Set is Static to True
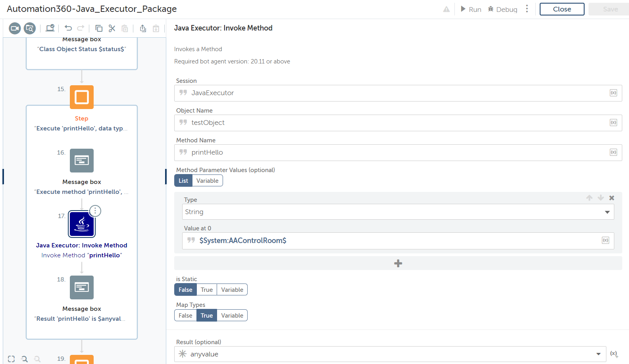Viewport: 629px width, 364px height. [207, 290]
